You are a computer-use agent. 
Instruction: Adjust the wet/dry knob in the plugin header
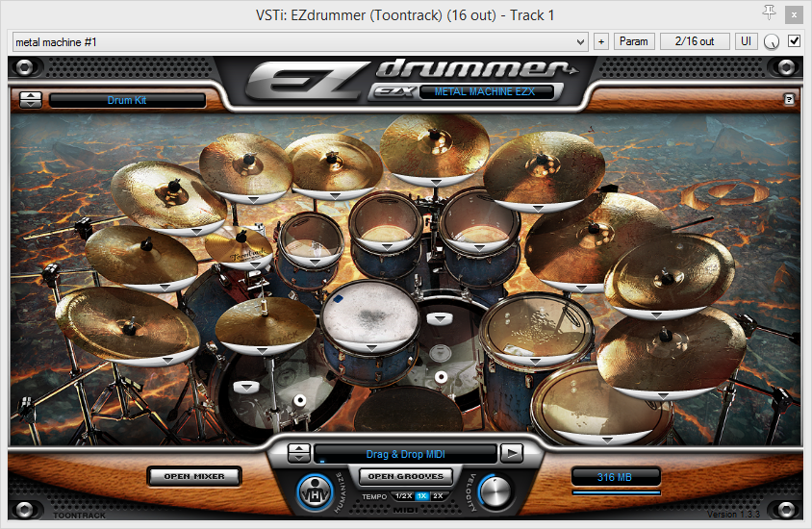(x=771, y=42)
